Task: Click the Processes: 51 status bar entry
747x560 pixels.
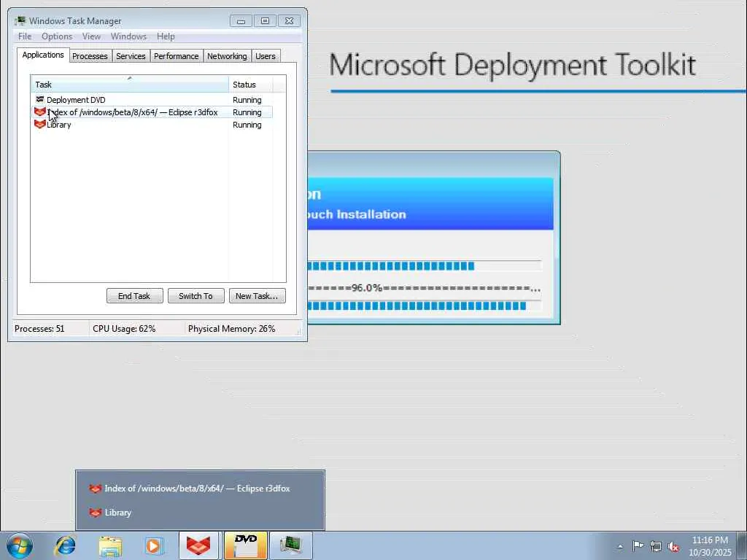Action: (x=39, y=329)
